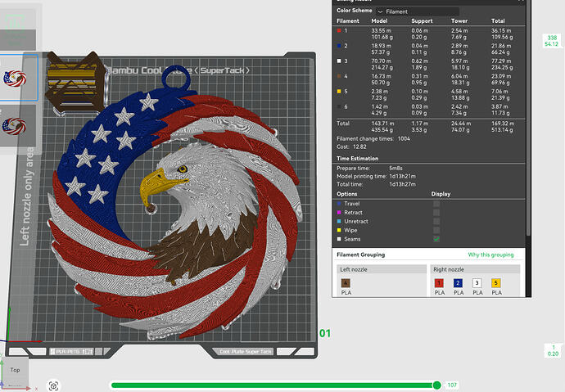Viewport: 565px width, 392px height.
Task: Click the horizontal slider value 107
Action: [x=452, y=385]
